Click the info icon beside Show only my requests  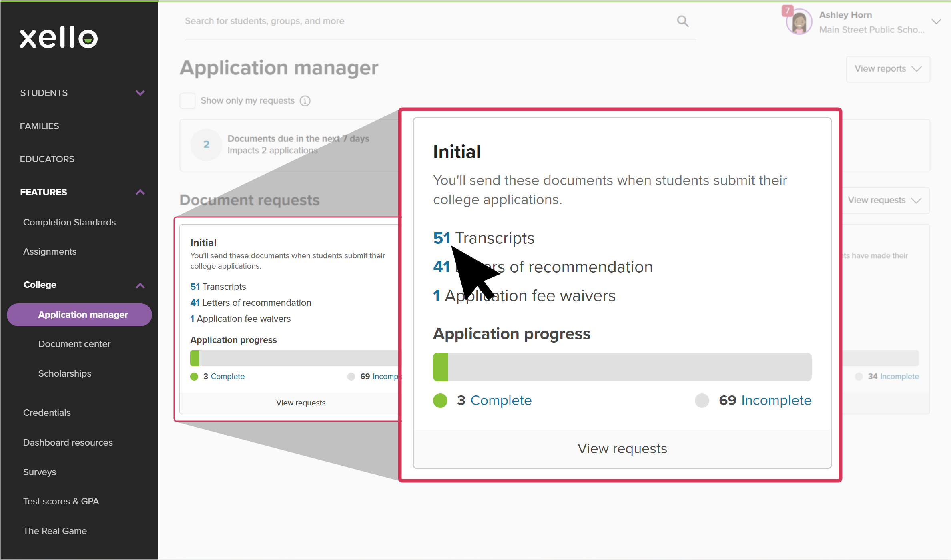click(305, 101)
